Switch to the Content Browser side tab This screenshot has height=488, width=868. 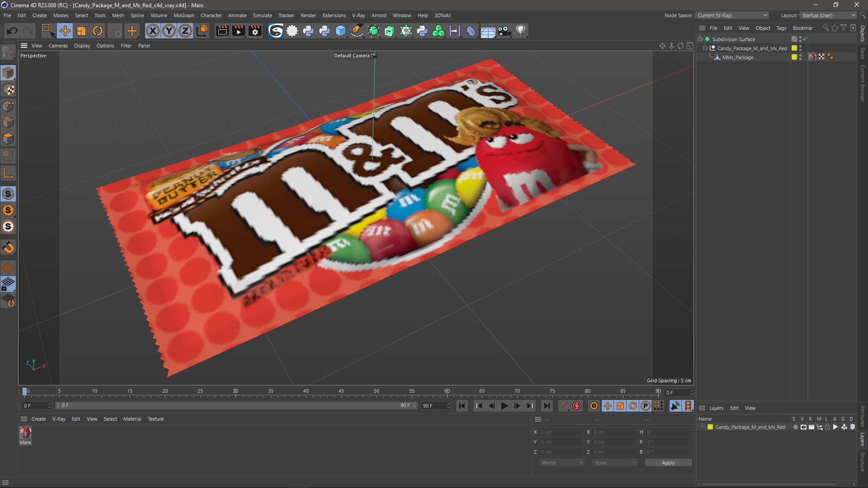[863, 83]
